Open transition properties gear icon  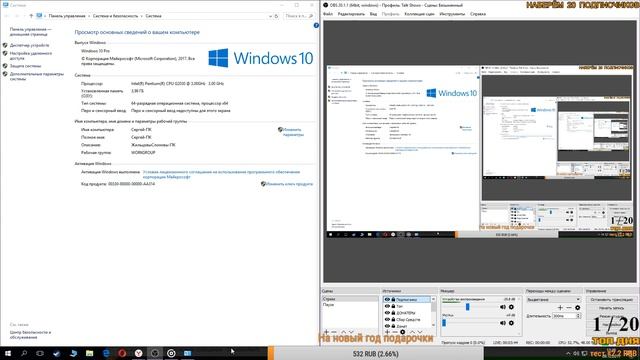578,307
